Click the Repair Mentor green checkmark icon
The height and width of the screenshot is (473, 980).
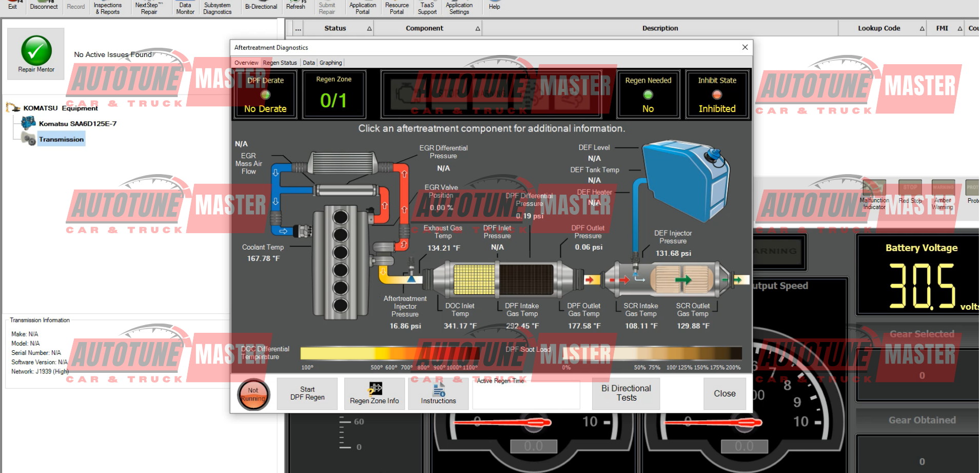click(36, 50)
